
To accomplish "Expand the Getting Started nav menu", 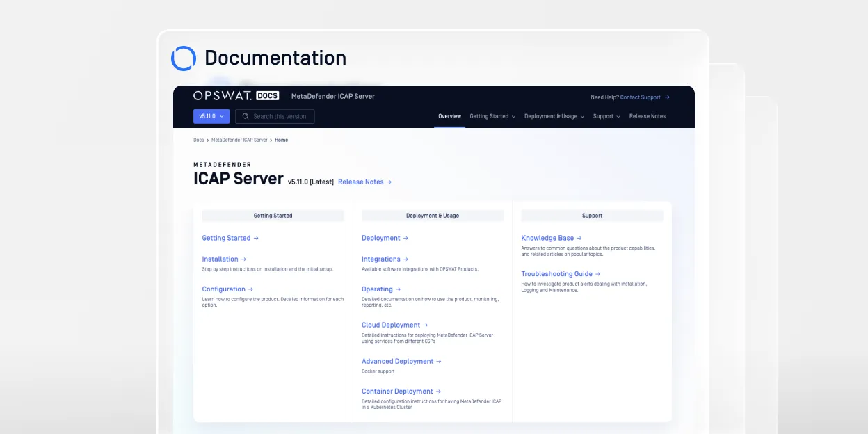I will click(492, 116).
